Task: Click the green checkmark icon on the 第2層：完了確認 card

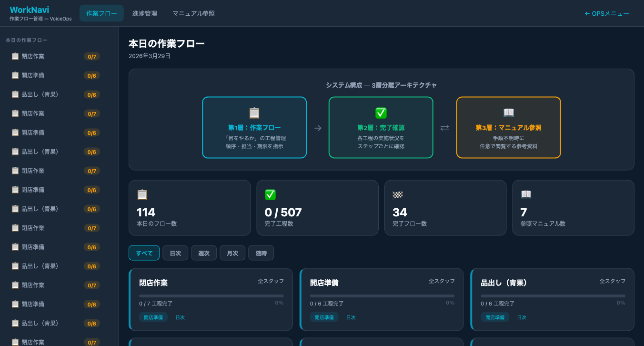Action: [381, 112]
